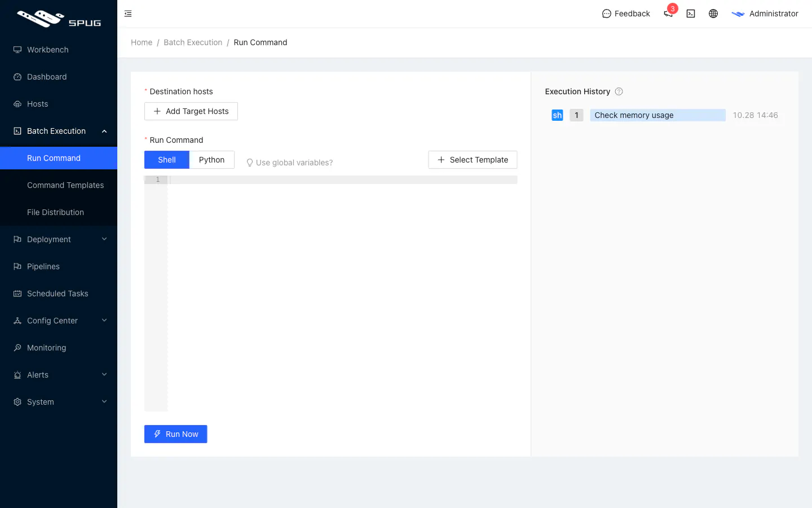This screenshot has height=508, width=812.
Task: Click the help icon beside Execution History
Action: 619,91
